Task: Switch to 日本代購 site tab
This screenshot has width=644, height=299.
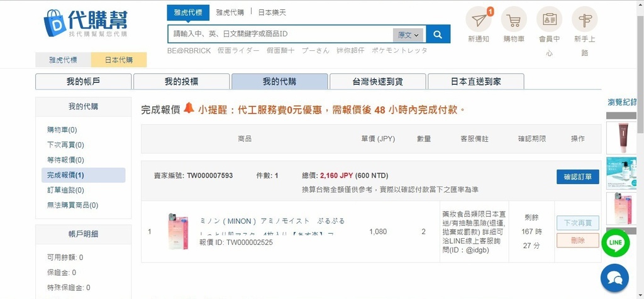Action: point(119,60)
